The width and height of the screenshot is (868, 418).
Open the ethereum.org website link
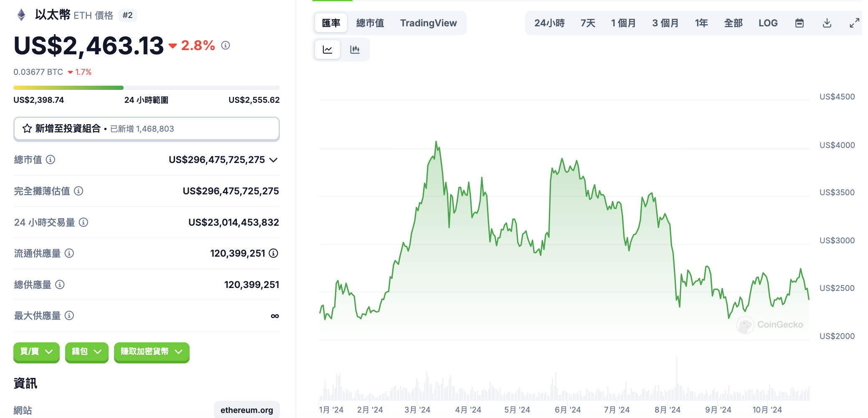[246, 410]
